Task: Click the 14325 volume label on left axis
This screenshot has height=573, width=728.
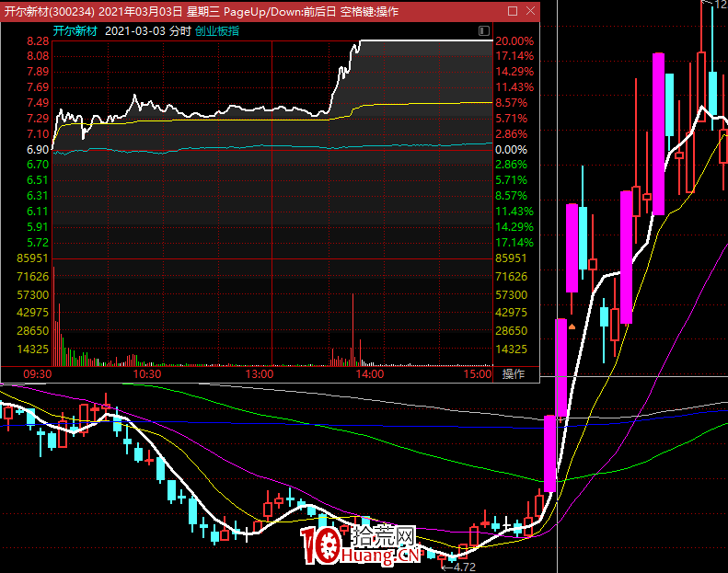Action: tap(32, 349)
